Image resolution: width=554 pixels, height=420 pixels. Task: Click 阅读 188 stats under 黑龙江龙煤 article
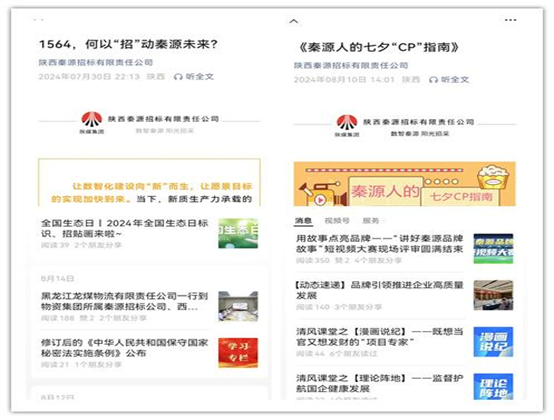pos(58,318)
